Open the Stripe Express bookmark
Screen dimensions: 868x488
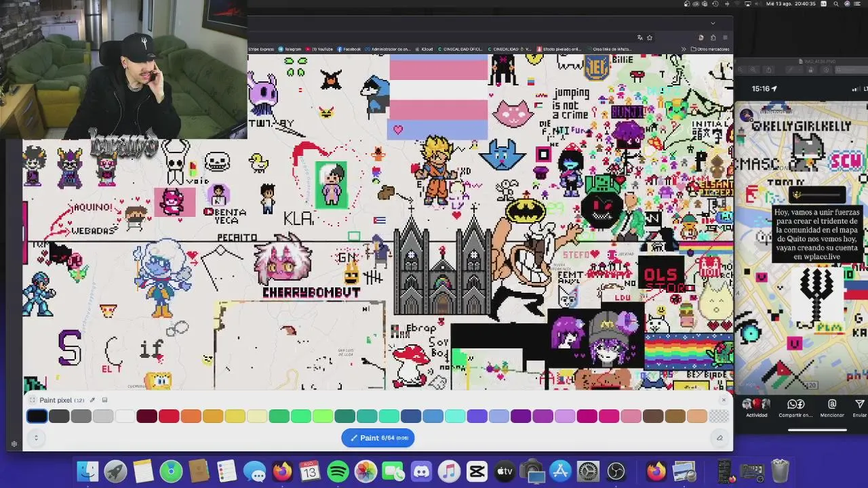261,49
